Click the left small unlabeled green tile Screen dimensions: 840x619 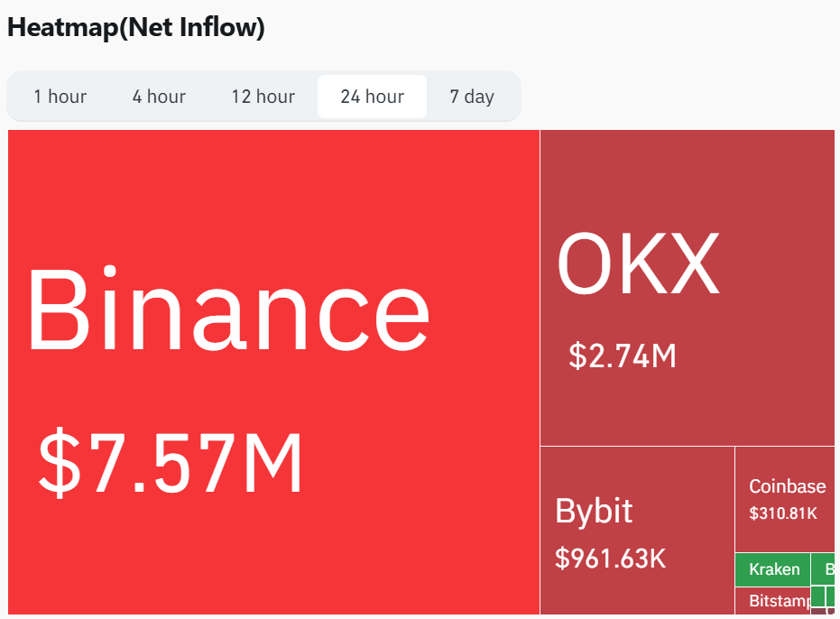tap(817, 596)
